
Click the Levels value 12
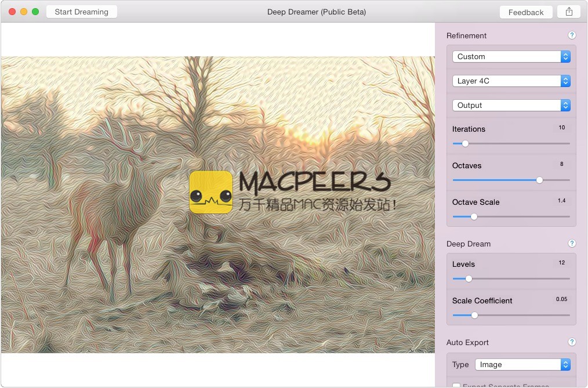561,262
